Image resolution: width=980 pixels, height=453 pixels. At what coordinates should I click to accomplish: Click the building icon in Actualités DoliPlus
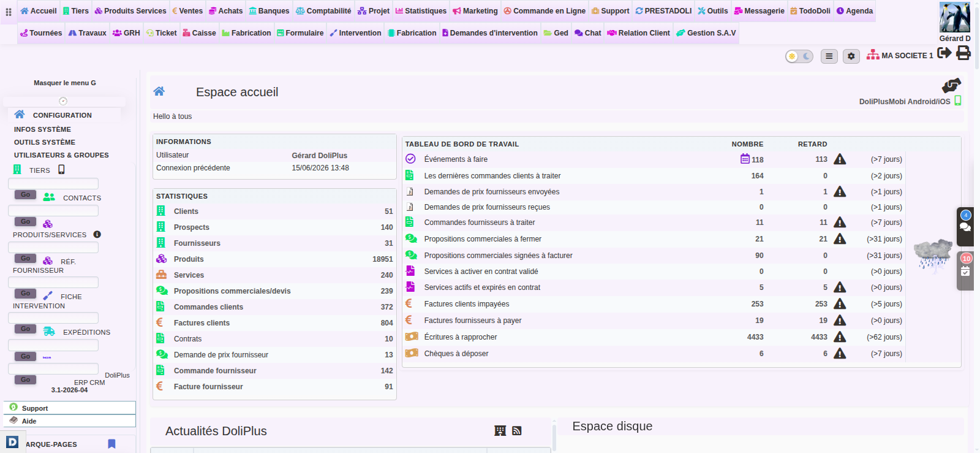click(x=500, y=431)
